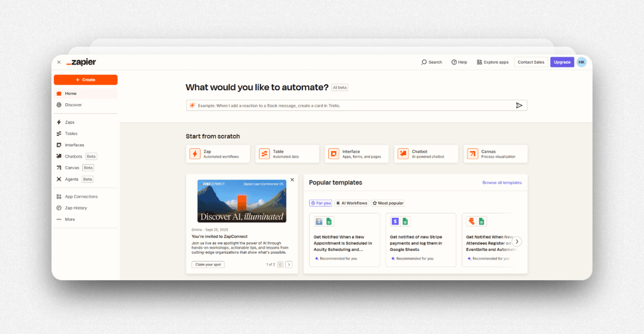Image resolution: width=644 pixels, height=334 pixels.
Task: Open Home in the sidebar
Action: pos(85,93)
